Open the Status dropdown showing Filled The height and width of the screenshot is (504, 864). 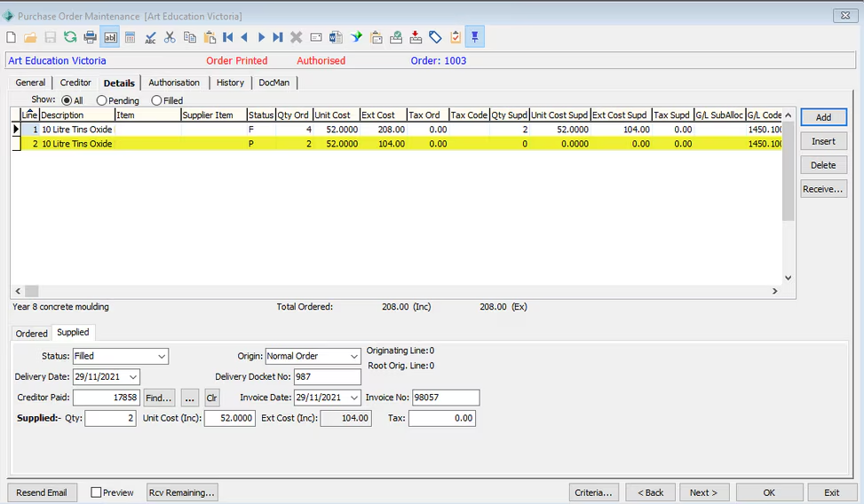[x=161, y=356]
